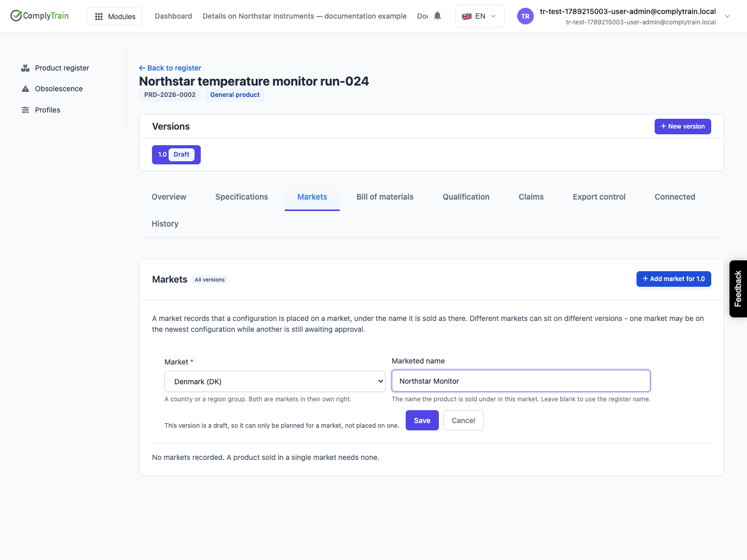Select version 1.0 Draft chip
This screenshot has width=747, height=560.
pos(176,155)
